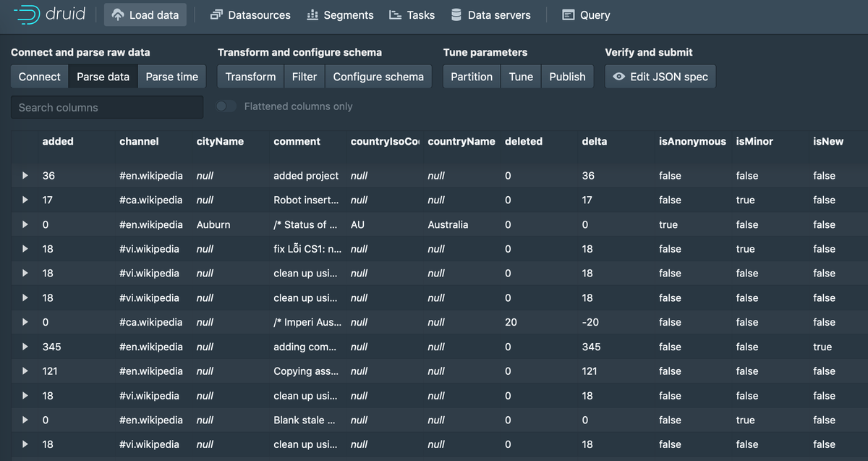Image resolution: width=868 pixels, height=461 pixels.
Task: Click the 'added' column header
Action: click(58, 141)
